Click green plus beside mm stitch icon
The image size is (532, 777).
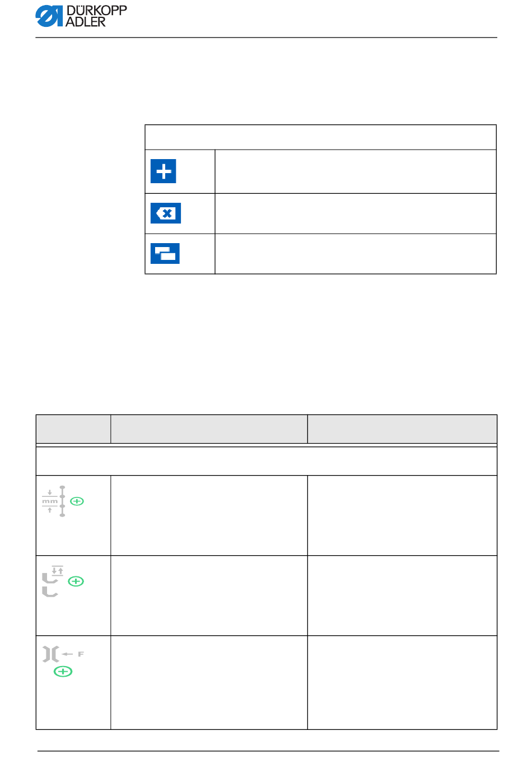coord(77,501)
